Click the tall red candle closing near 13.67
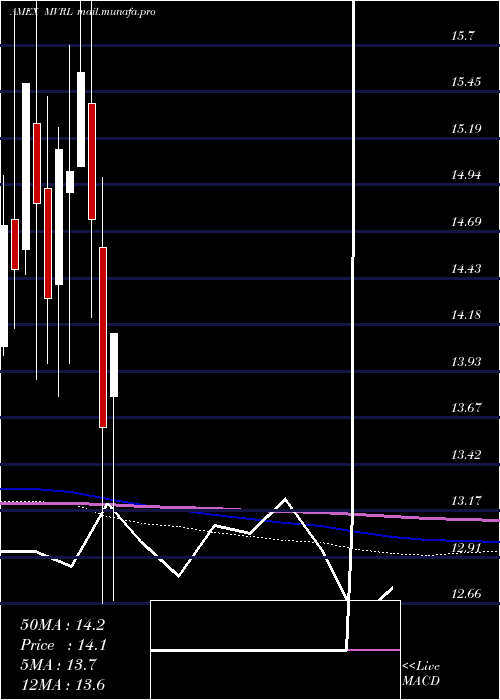 click(x=103, y=338)
